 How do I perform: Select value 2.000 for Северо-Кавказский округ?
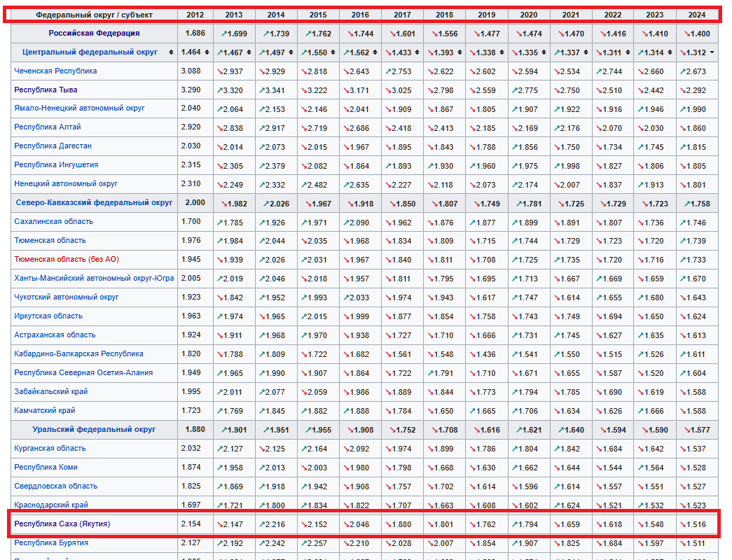tap(195, 202)
